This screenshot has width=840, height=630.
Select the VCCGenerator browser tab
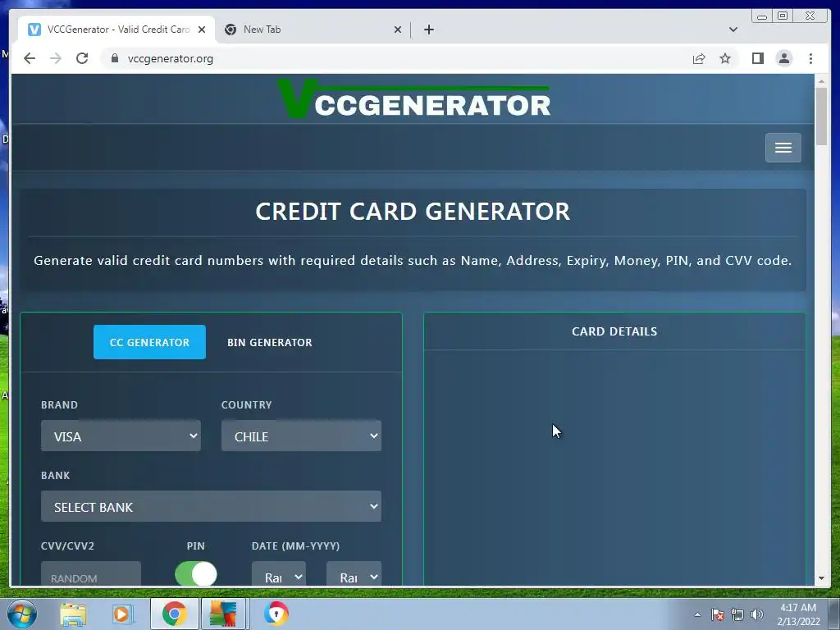pos(116,30)
